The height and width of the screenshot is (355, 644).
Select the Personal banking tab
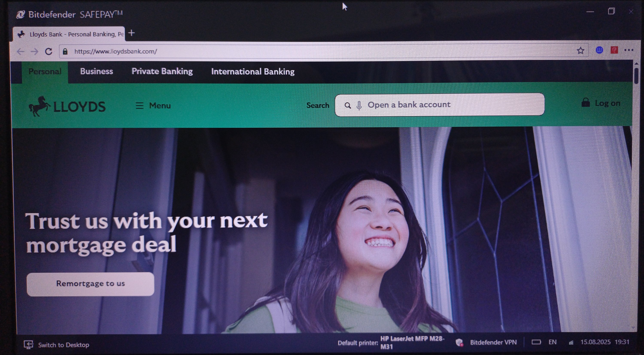point(45,71)
